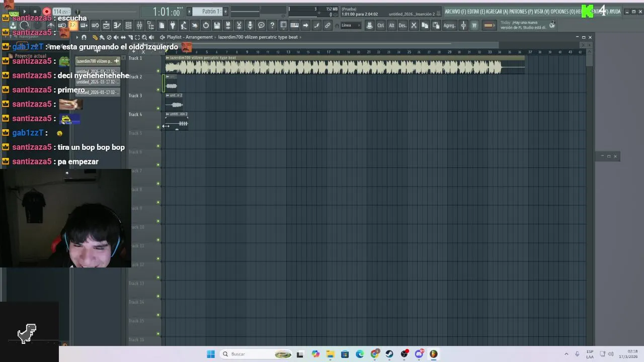Screen dimensions: 644x362
Task: Open the Línea snap dropdown
Action: tap(351, 25)
